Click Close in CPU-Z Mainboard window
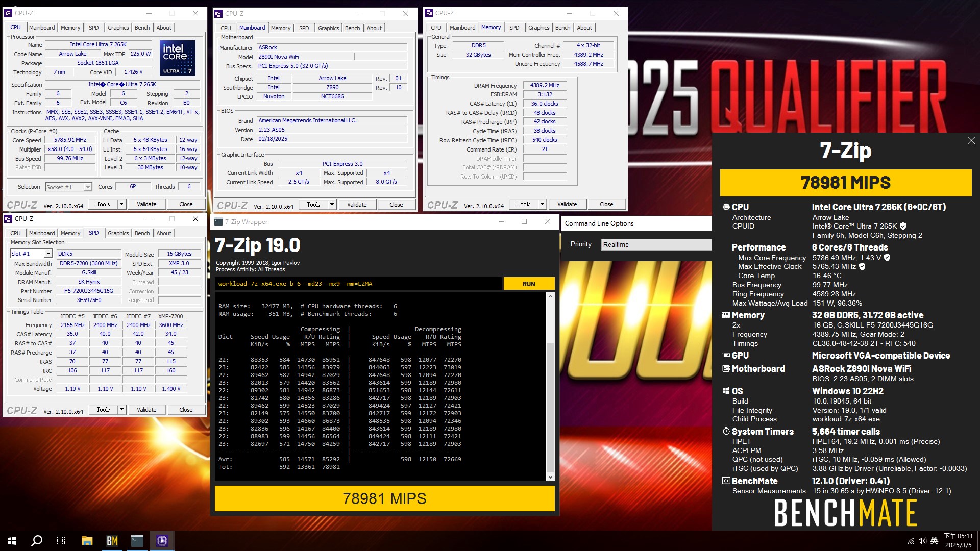 coord(396,205)
